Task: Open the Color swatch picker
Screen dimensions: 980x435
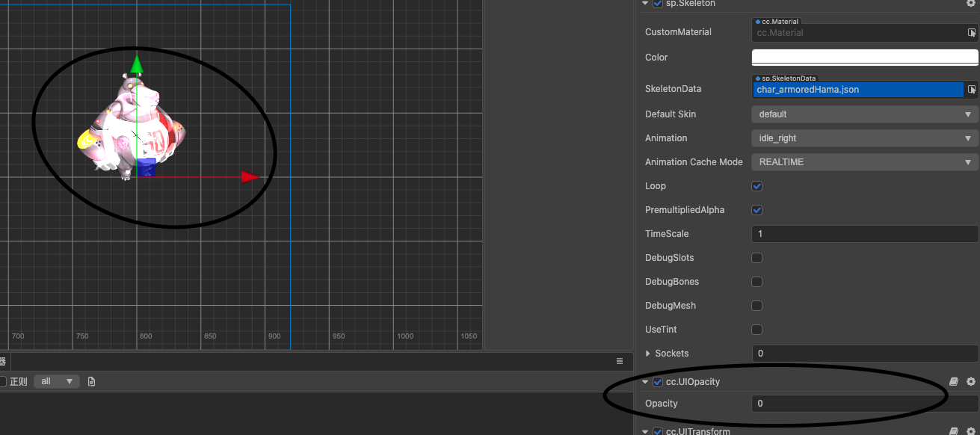Action: coord(865,58)
